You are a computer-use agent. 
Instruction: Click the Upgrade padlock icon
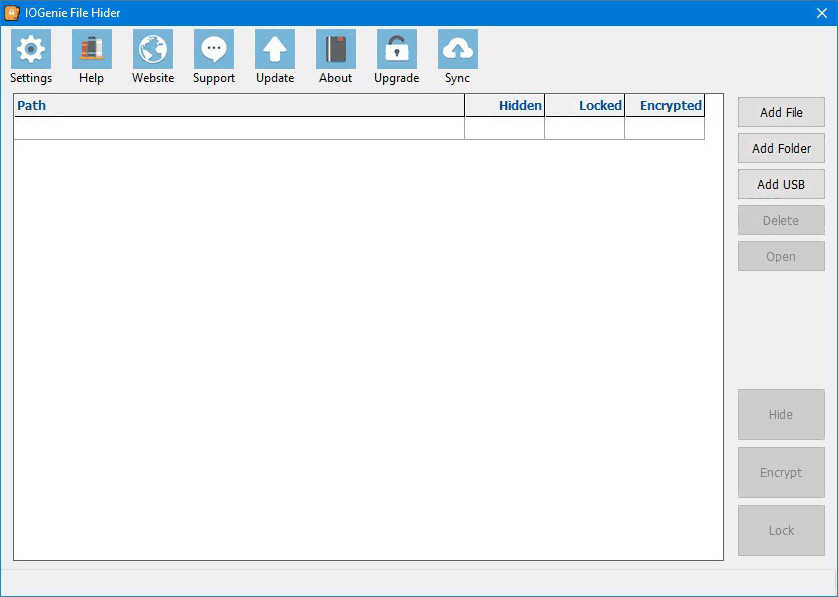click(x=397, y=49)
